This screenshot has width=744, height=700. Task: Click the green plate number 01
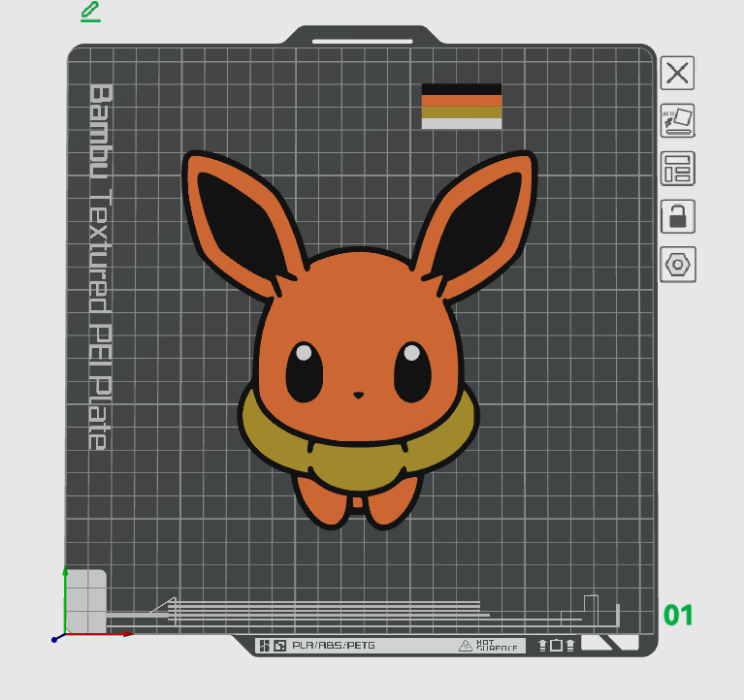click(x=678, y=615)
